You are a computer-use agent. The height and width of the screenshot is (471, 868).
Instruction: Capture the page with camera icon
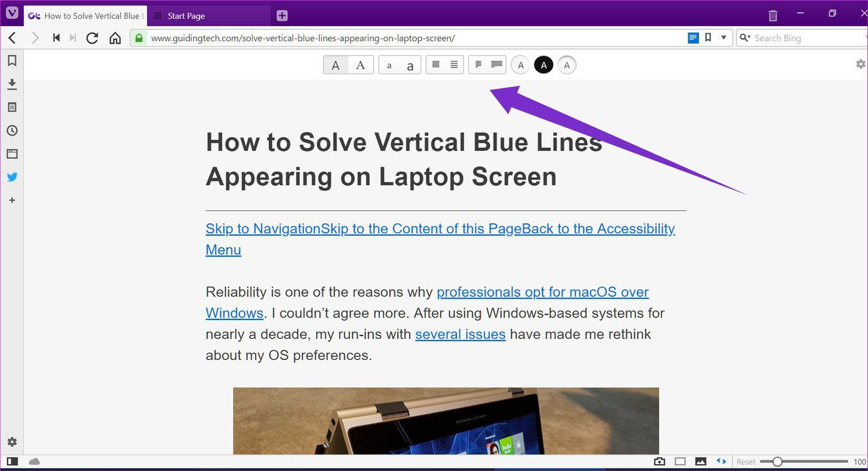click(x=659, y=462)
